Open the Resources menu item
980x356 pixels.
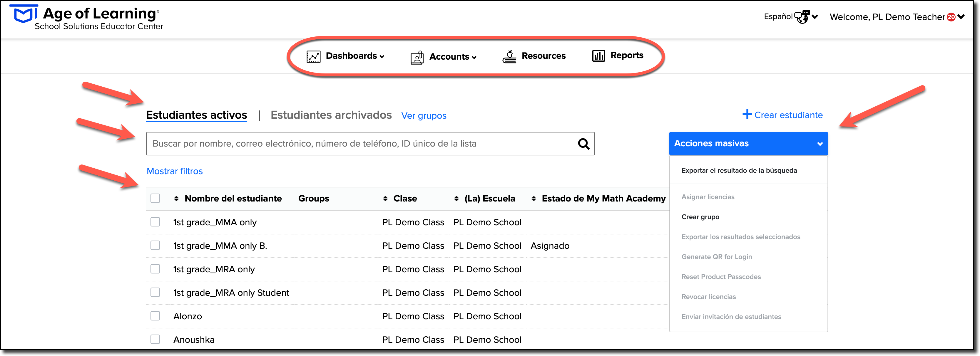[543, 56]
